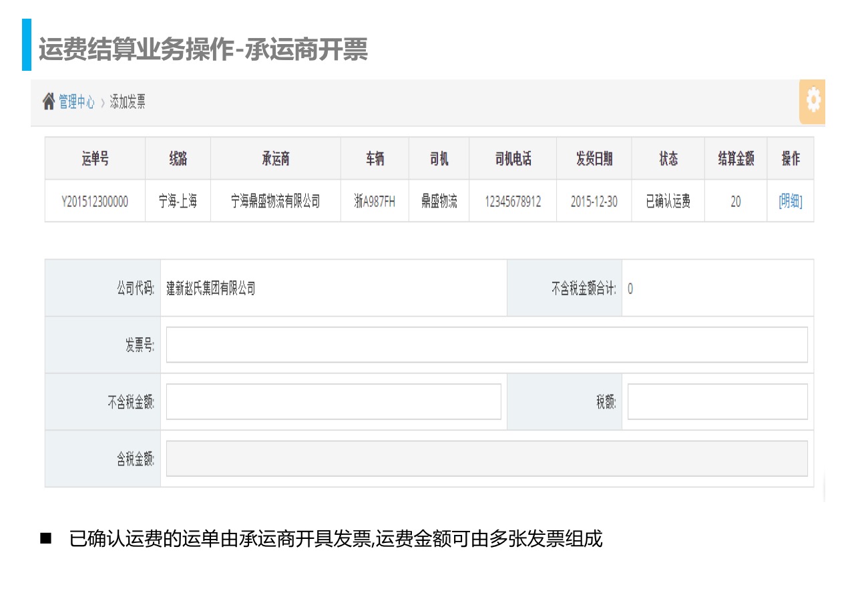
Task: Click the 运单号 column header
Action: click(x=95, y=159)
